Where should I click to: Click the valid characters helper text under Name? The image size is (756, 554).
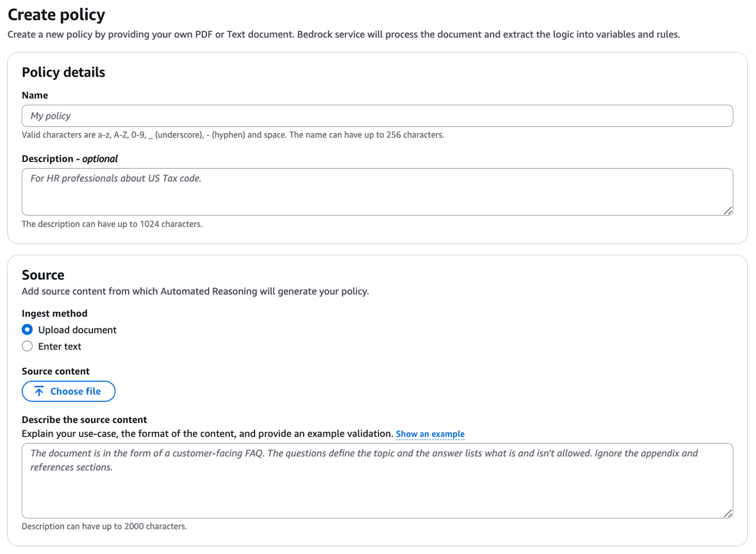click(x=232, y=134)
